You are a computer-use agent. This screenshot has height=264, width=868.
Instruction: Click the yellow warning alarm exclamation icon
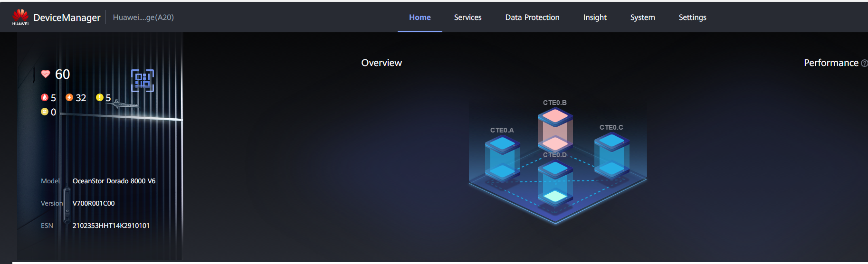[99, 97]
